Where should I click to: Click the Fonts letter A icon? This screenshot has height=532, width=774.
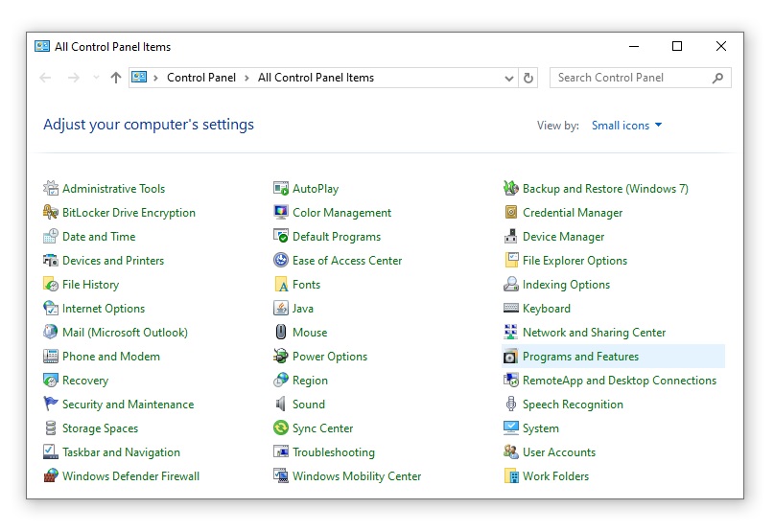pyautogui.click(x=281, y=285)
